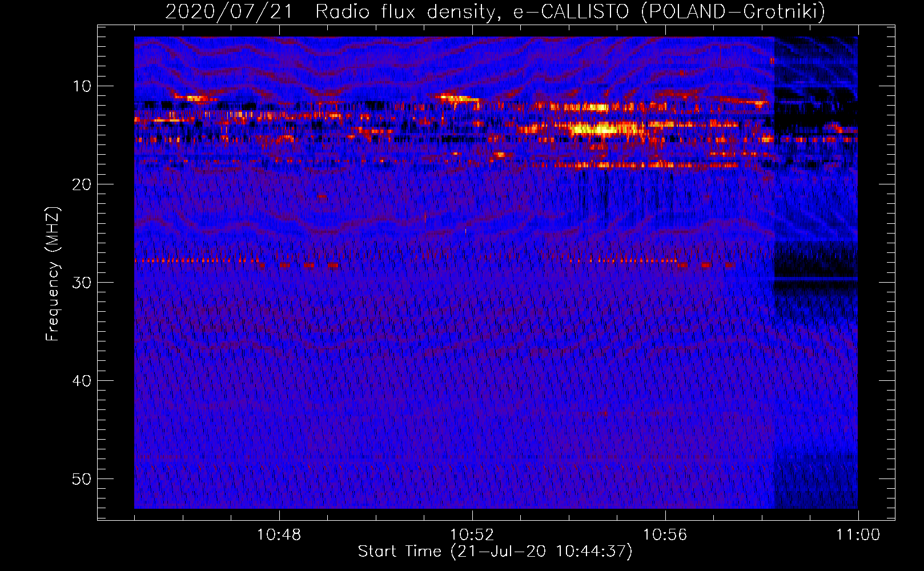Click the 40 MHz frequency tick label

82,381
